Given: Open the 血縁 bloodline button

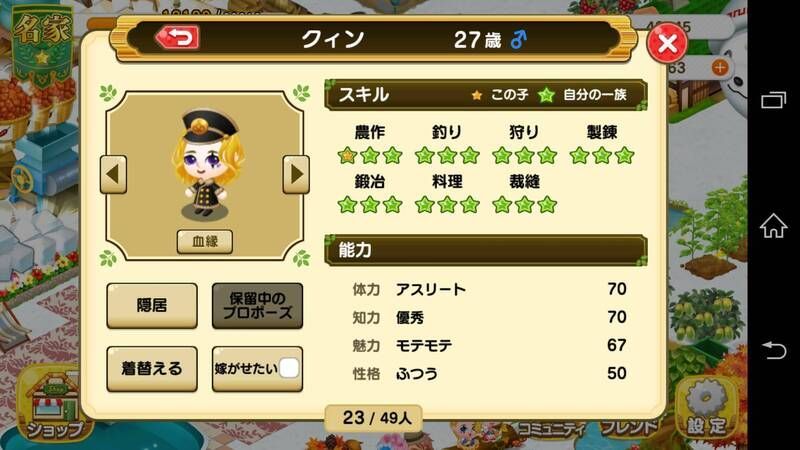Looking at the screenshot, I should pos(205,241).
